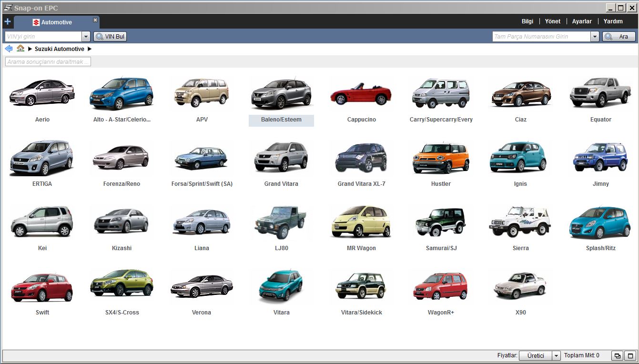Maximize the Snap-on EPC window
Image resolution: width=639 pixels, height=364 pixels.
(620, 8)
